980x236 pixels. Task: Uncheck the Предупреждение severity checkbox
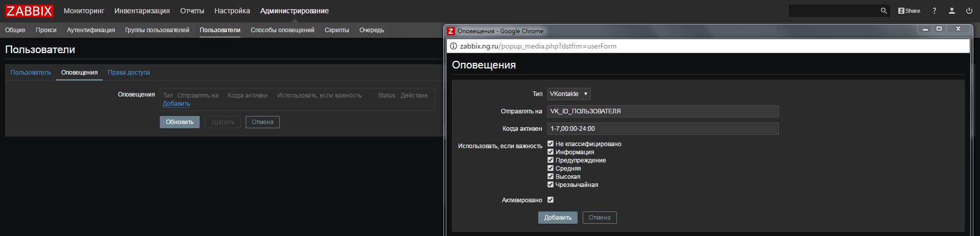click(x=551, y=160)
